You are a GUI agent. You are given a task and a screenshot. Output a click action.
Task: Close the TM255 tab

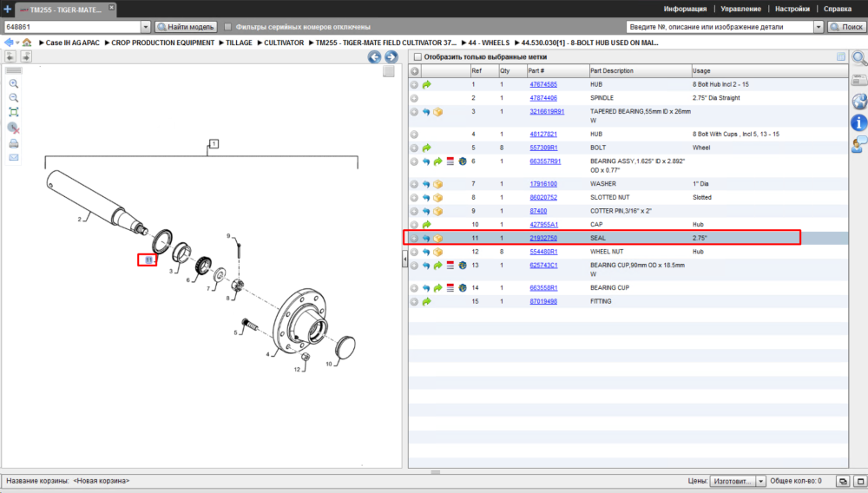pyautogui.click(x=111, y=7)
